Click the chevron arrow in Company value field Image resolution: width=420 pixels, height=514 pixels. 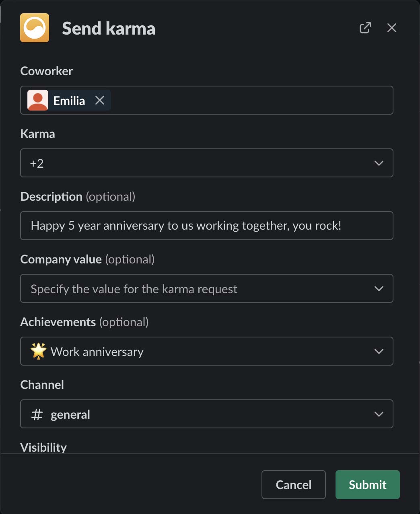pyautogui.click(x=379, y=288)
